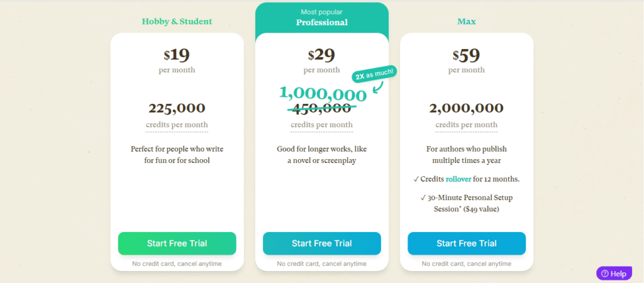Click the $29 price on Professional plan
644x283 pixels.
point(321,55)
